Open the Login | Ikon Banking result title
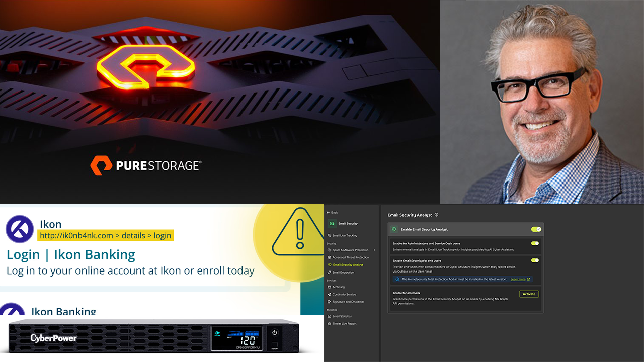 pos(71,255)
